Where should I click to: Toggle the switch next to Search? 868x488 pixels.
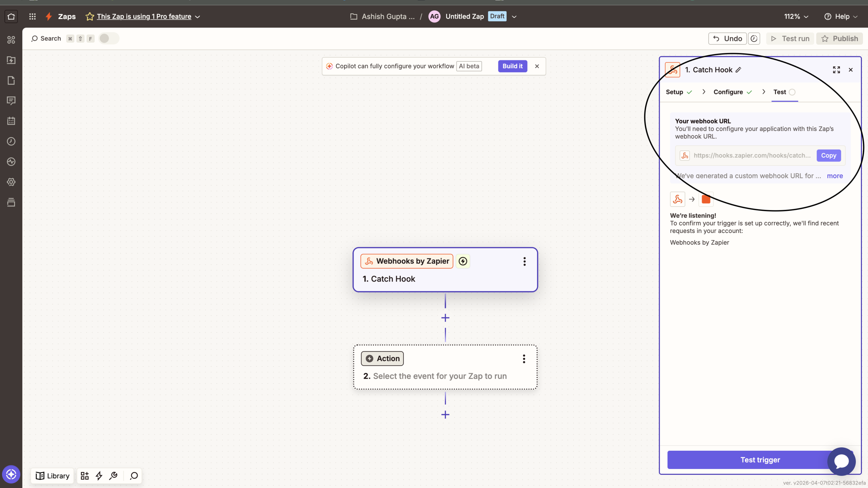(x=108, y=39)
